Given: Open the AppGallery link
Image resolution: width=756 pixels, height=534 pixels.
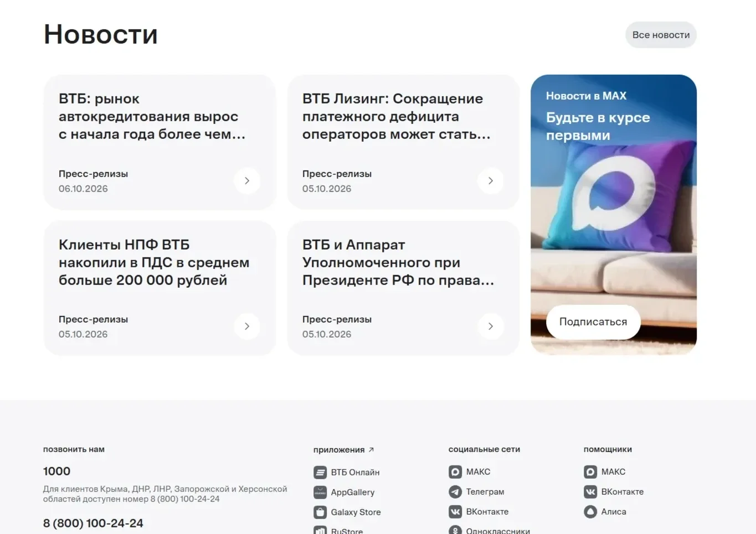Looking at the screenshot, I should 353,492.
